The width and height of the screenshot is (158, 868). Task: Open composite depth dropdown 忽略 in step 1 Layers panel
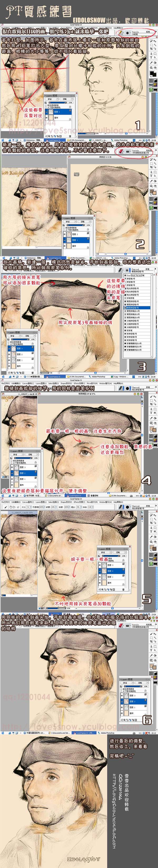[66, 99]
